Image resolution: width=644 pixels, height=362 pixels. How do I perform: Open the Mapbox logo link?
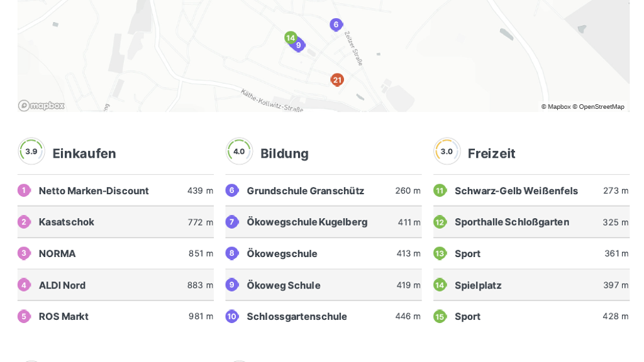tap(42, 106)
